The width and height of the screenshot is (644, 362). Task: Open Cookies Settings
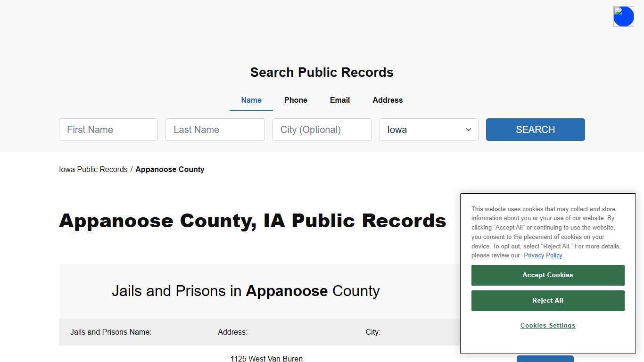point(547,325)
